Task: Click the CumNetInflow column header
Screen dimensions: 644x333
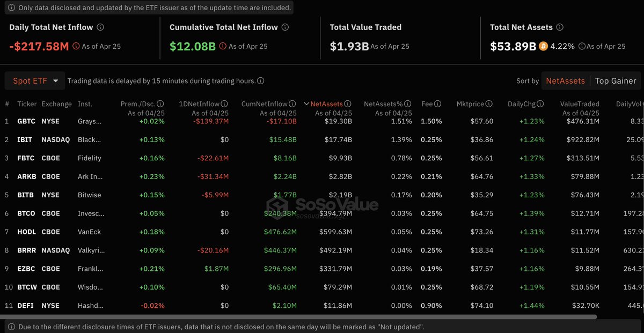Action: tap(264, 104)
